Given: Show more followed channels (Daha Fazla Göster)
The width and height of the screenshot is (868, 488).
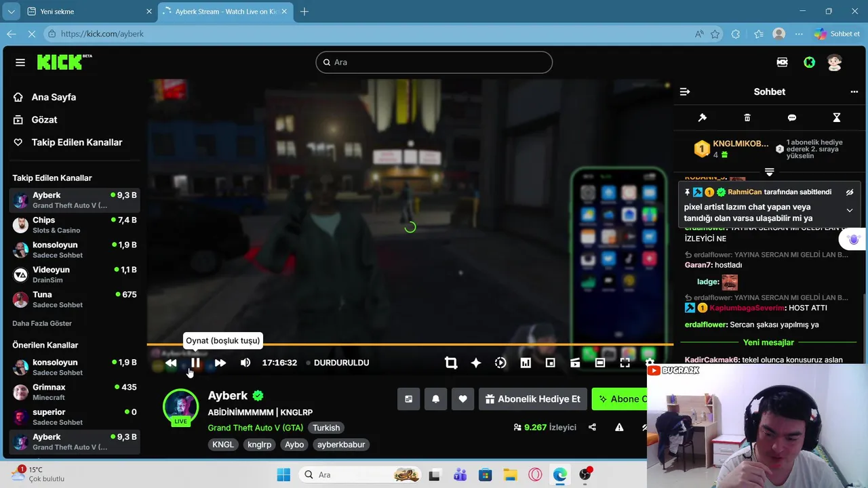Looking at the screenshot, I should (x=42, y=323).
